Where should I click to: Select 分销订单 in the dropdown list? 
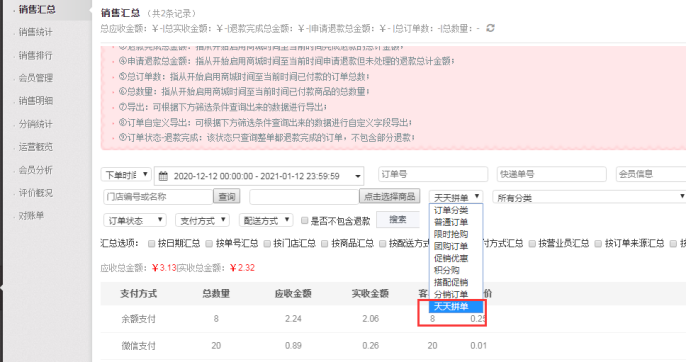(456, 294)
